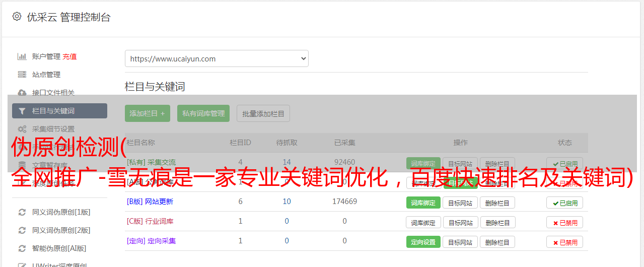Image resolution: width=644 pixels, height=267 pixels.
Task: Click 目标网站 for the 采集交流 row
Action: pos(460,163)
